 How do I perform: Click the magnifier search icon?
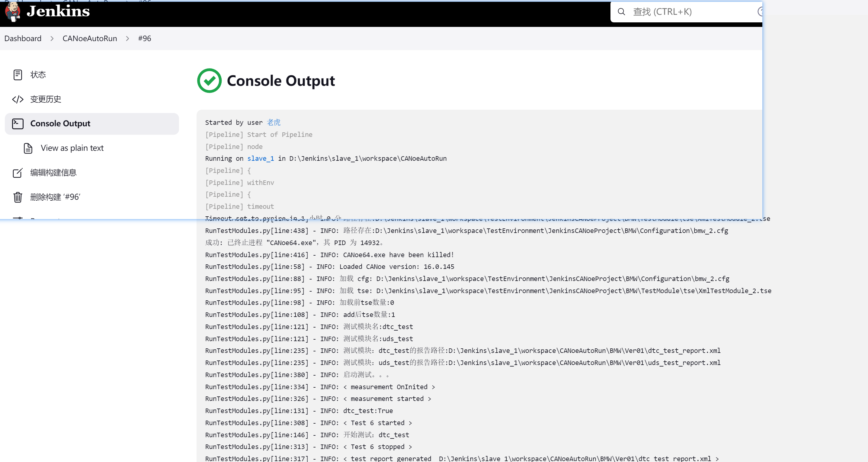pyautogui.click(x=621, y=12)
